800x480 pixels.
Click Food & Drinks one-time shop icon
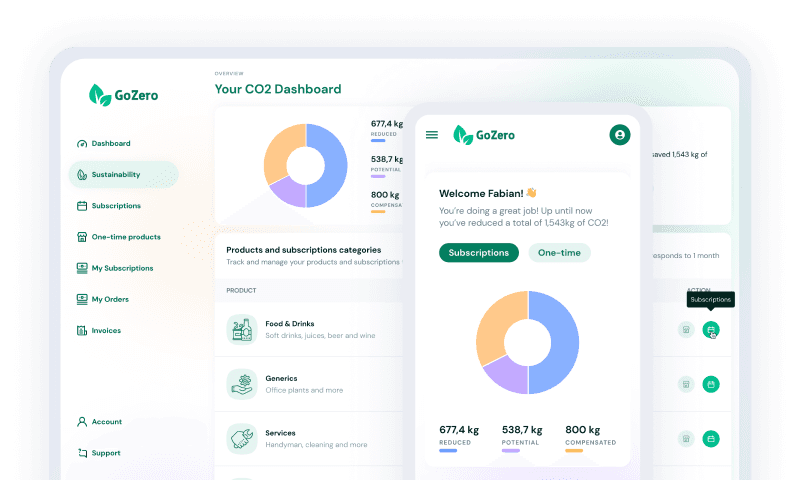pyautogui.click(x=686, y=330)
